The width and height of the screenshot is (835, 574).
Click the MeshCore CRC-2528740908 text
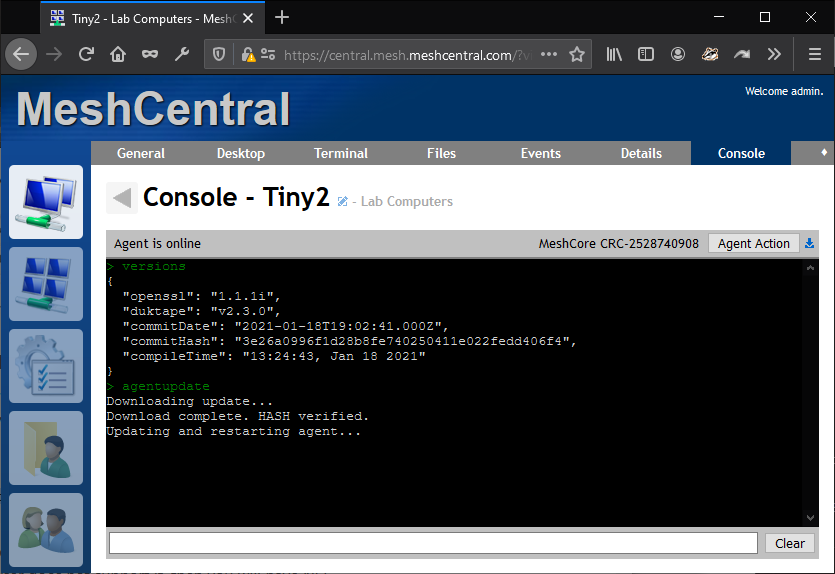click(x=618, y=243)
